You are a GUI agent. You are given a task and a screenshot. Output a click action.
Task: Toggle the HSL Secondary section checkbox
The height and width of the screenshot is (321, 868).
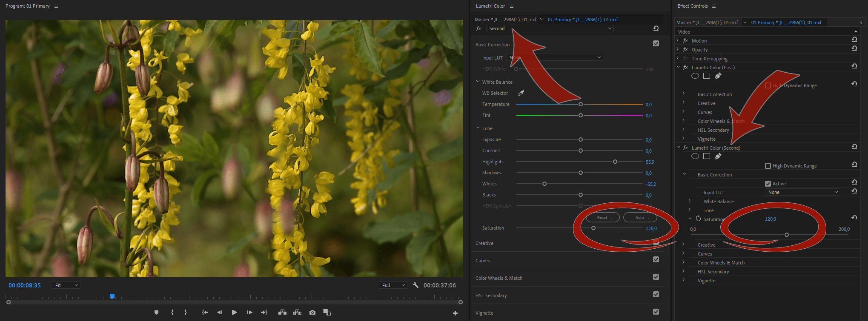coord(656,294)
